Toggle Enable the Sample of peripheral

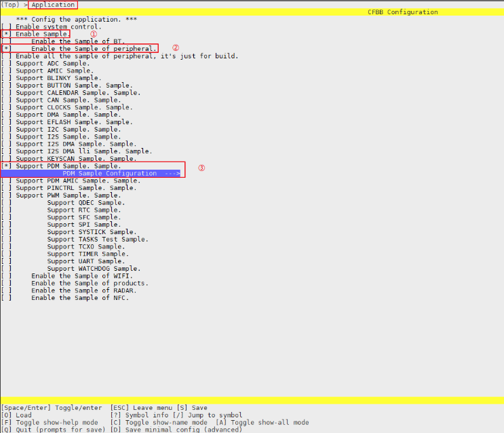(x=7, y=49)
